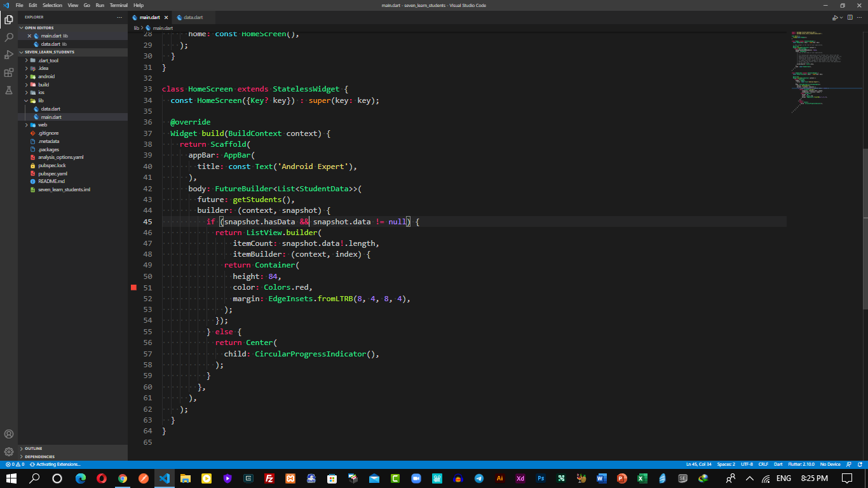Open .gitignore file in explorer
This screenshot has width=868, height=488.
point(72,133)
